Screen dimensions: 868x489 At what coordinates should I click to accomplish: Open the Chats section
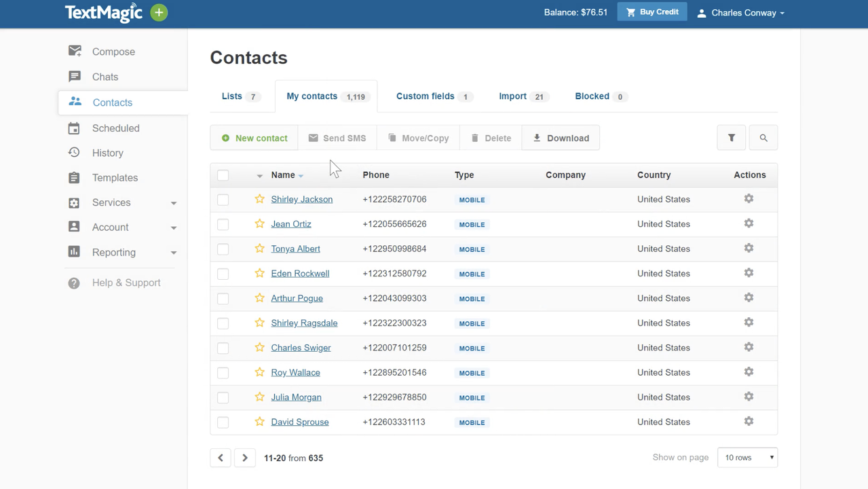[105, 77]
